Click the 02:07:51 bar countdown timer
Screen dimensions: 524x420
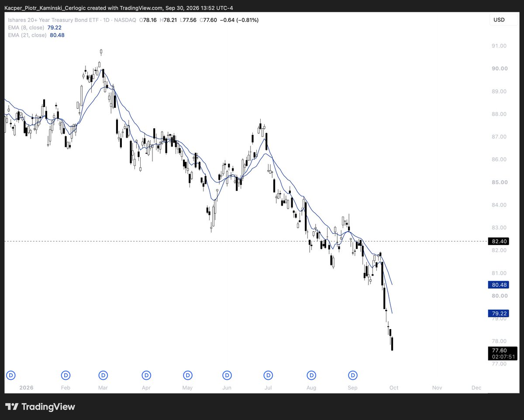point(503,357)
